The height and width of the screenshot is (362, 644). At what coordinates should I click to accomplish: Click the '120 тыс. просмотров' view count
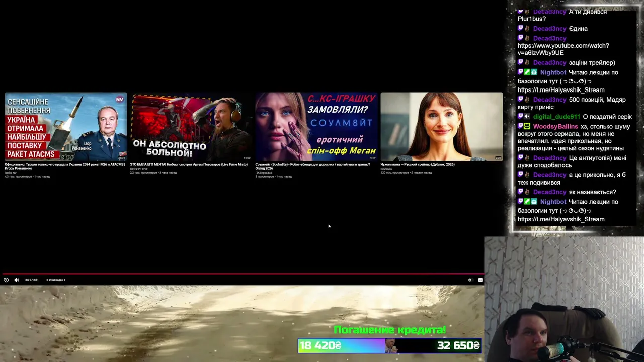click(x=394, y=173)
